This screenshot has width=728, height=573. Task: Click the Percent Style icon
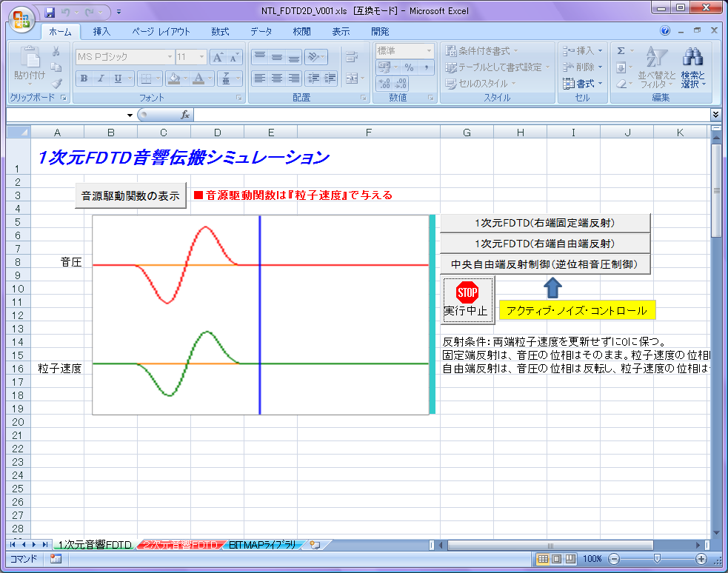click(x=409, y=68)
